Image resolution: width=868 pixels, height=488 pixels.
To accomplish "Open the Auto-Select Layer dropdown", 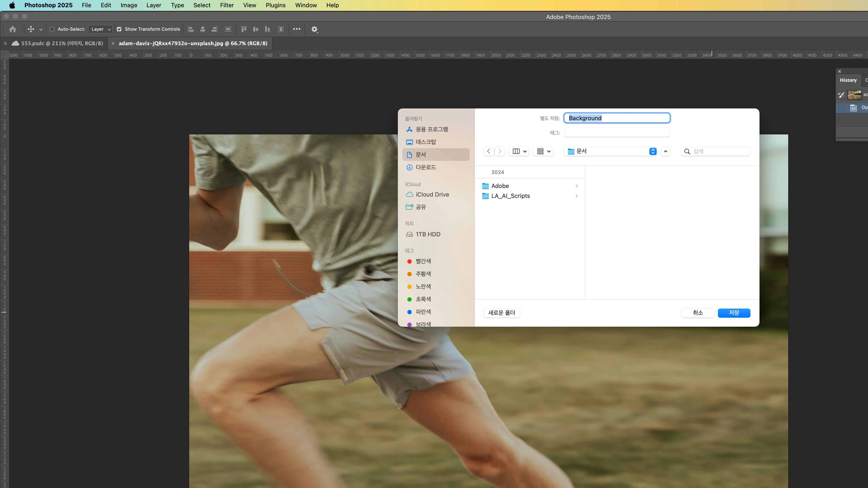I will point(100,29).
